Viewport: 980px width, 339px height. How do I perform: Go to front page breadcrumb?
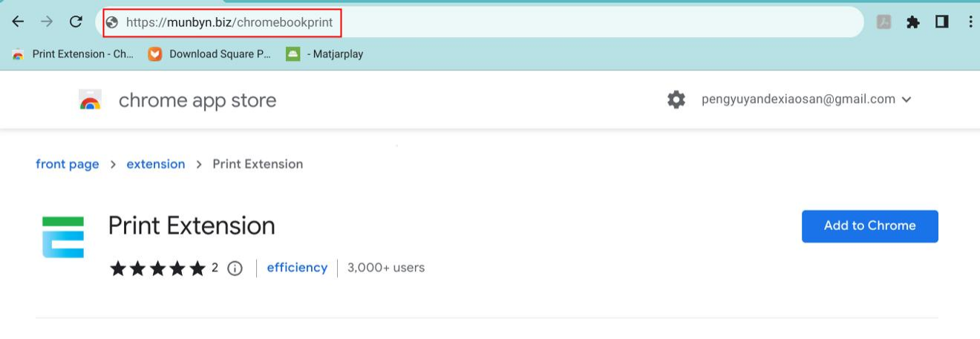67,164
